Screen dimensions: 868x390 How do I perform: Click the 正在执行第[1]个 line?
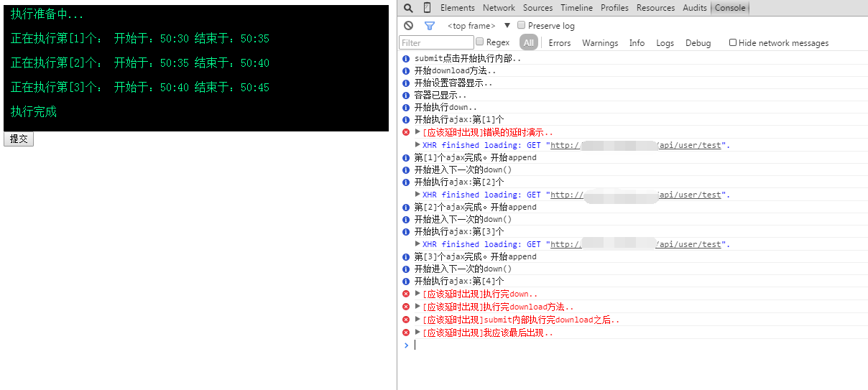[x=140, y=39]
